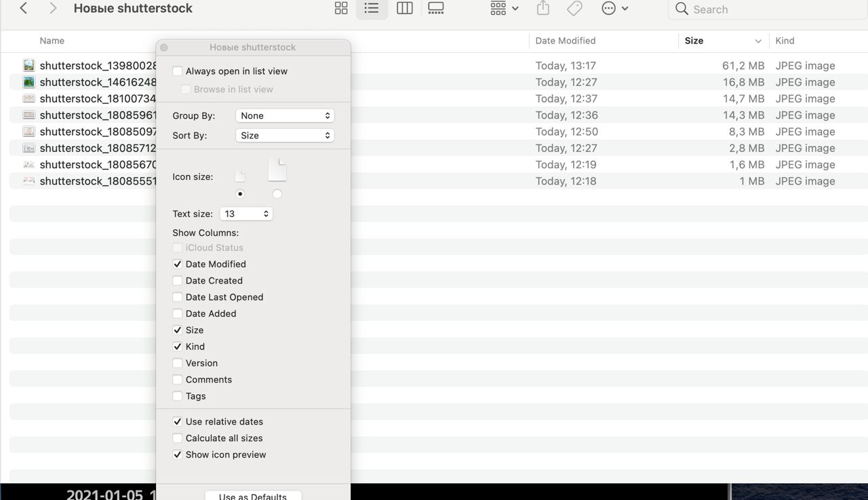Check the Comments column
Viewport: 868px width, 500px height.
177,379
